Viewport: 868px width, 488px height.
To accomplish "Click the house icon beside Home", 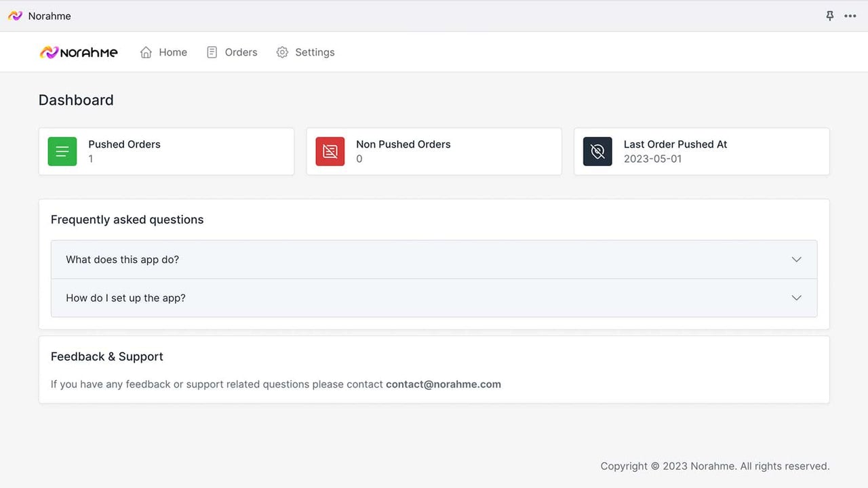I will click(x=146, y=52).
